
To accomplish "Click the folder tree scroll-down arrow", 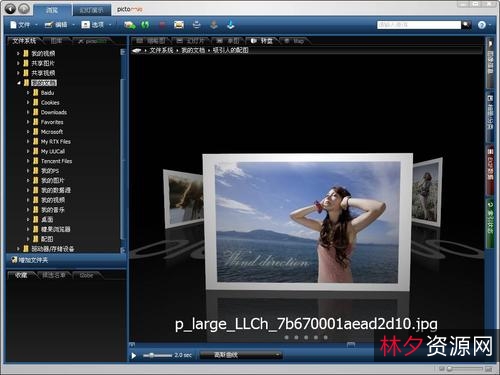I will point(123,250).
